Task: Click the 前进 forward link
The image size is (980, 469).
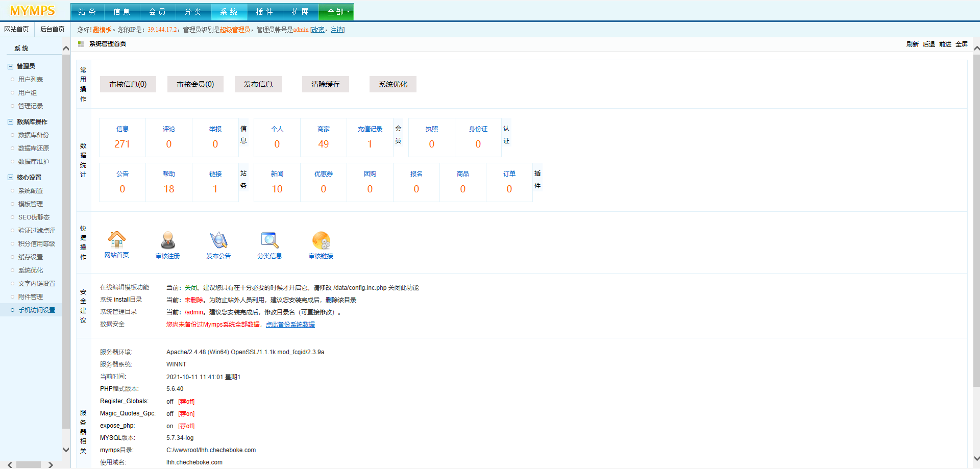Action: [945, 44]
